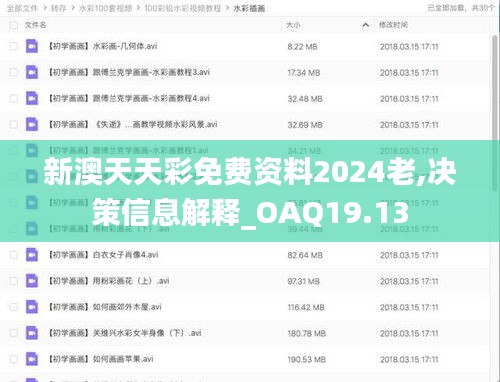Click video icon for 白衣女子肖像4.avi
500x382 pixels.
point(32,255)
